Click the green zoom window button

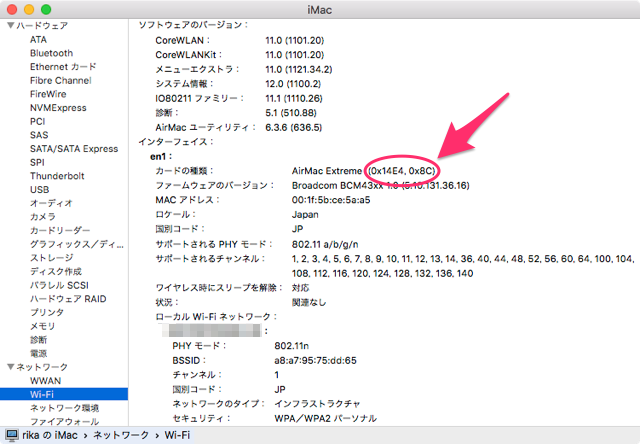(x=46, y=8)
